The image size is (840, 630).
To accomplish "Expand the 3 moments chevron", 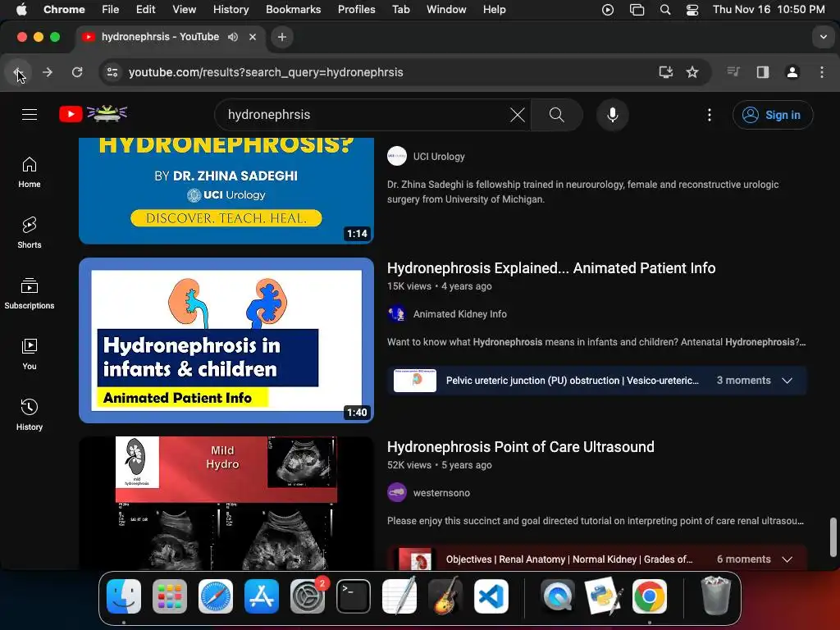I will [787, 381].
